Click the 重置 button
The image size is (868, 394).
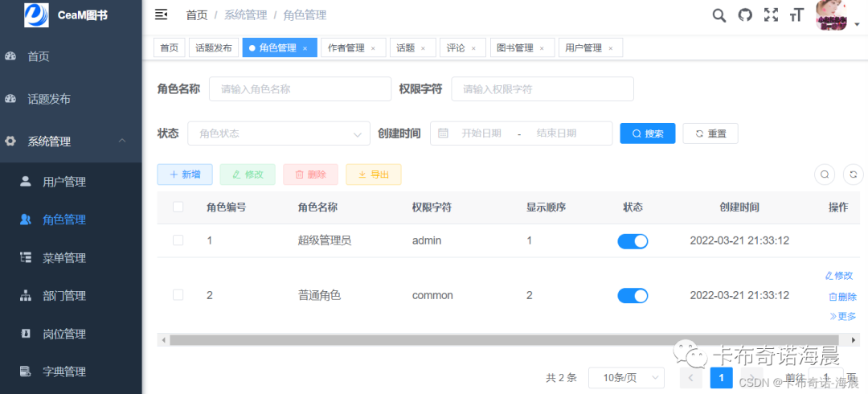tap(710, 133)
